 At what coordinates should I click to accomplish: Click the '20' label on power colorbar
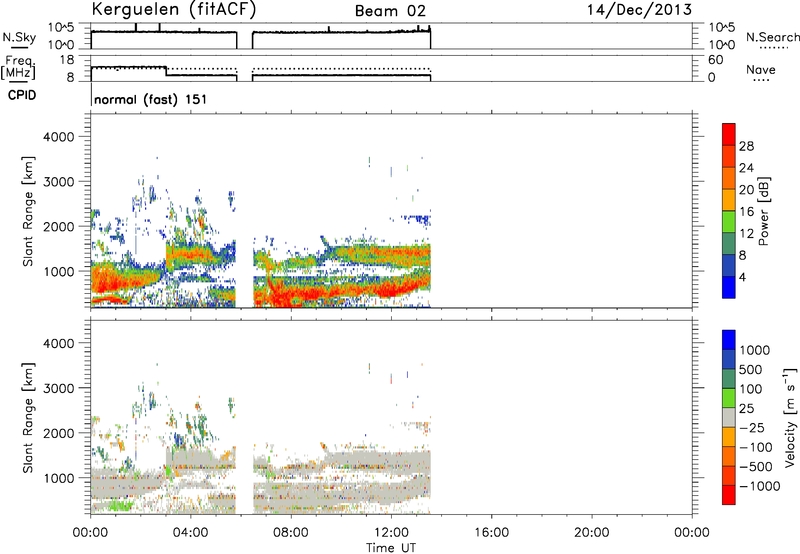click(746, 190)
